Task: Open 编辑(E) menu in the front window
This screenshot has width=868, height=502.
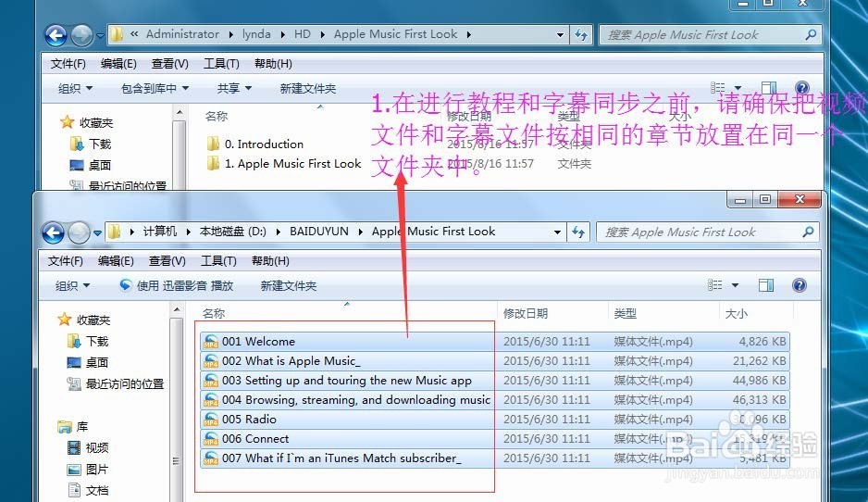Action: tap(116, 261)
